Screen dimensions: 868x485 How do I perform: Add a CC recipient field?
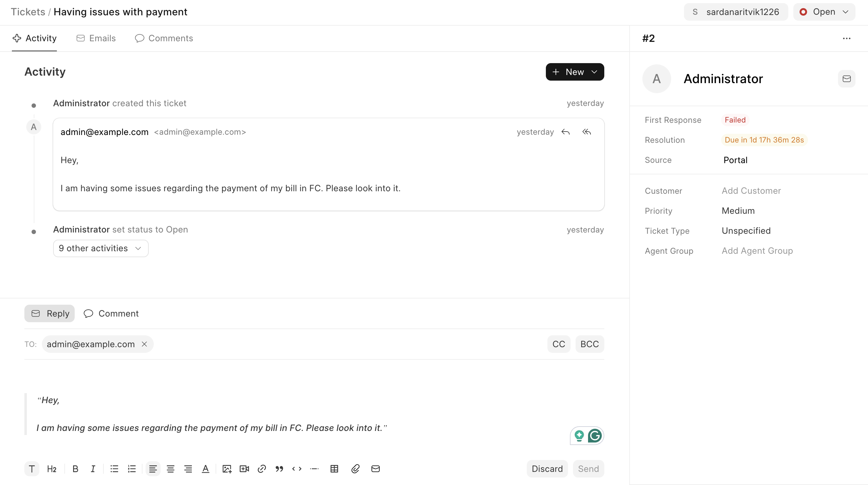click(x=558, y=344)
